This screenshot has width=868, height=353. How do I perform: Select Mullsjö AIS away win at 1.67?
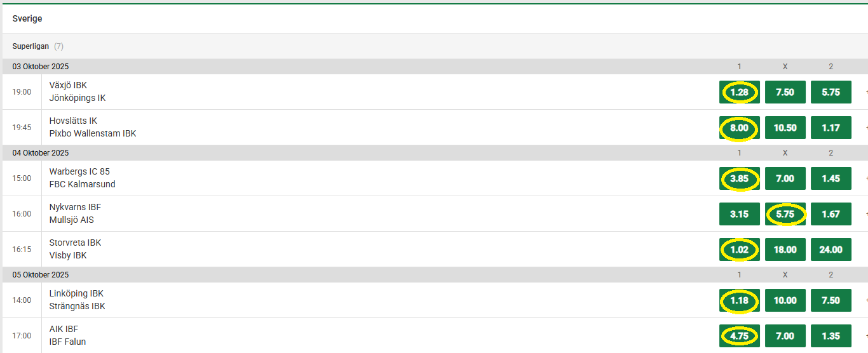[831, 214]
